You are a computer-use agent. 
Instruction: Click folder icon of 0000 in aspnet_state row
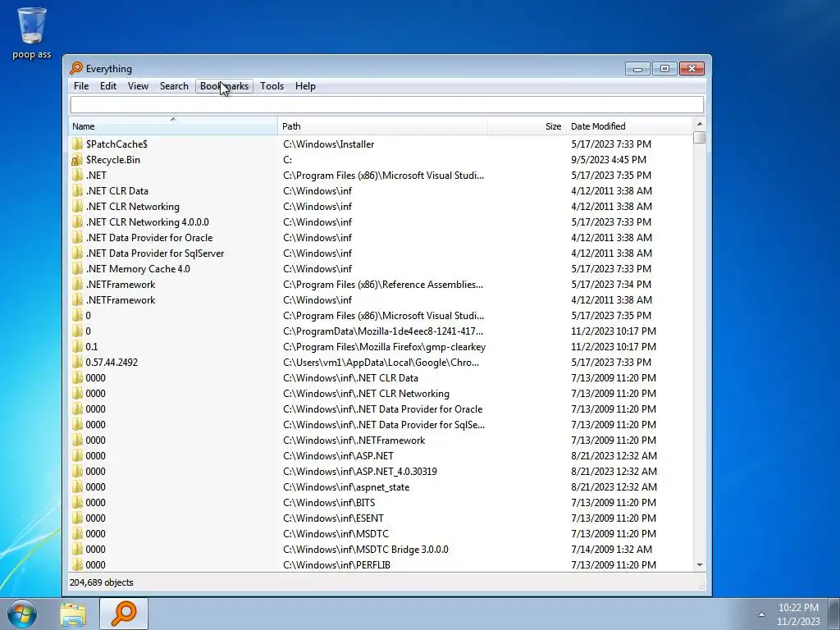77,487
